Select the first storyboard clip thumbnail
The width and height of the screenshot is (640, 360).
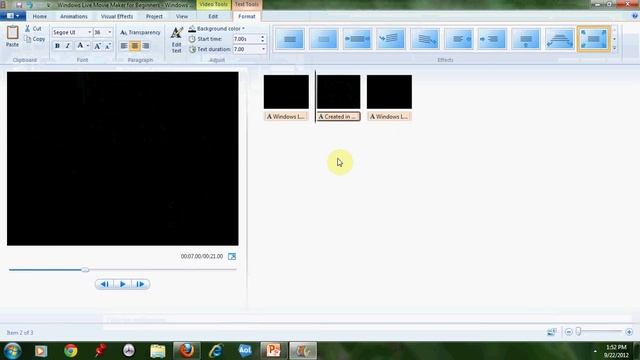click(286, 91)
